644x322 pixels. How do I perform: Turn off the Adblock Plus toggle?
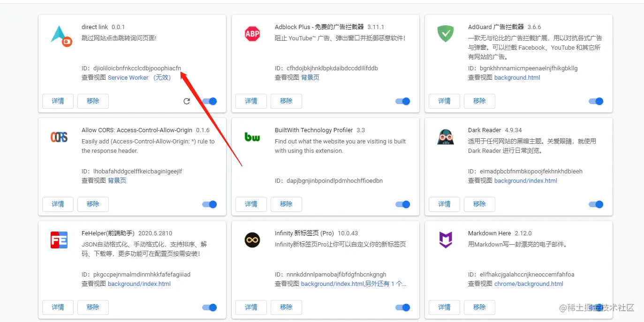coord(403,101)
